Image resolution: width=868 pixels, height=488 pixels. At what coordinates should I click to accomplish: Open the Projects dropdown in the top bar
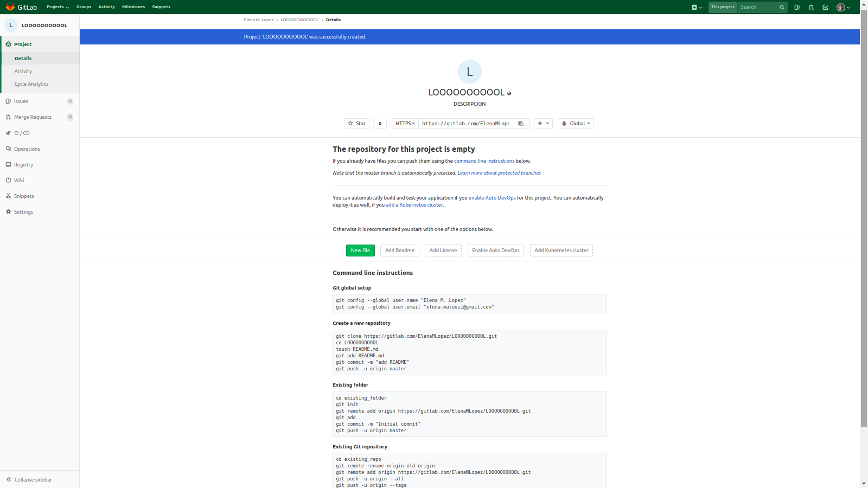(58, 7)
